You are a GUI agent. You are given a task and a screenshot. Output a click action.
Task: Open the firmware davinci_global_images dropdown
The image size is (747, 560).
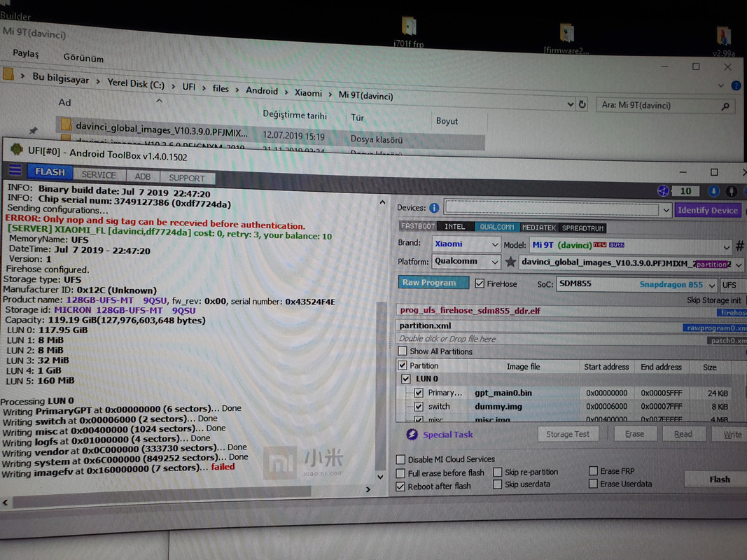tap(739, 265)
